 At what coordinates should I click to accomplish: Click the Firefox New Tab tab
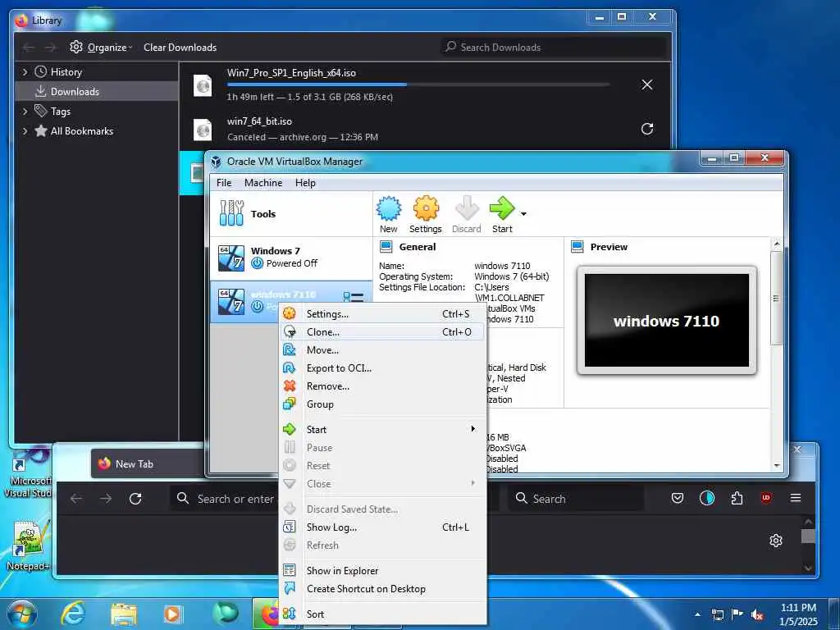(148, 464)
